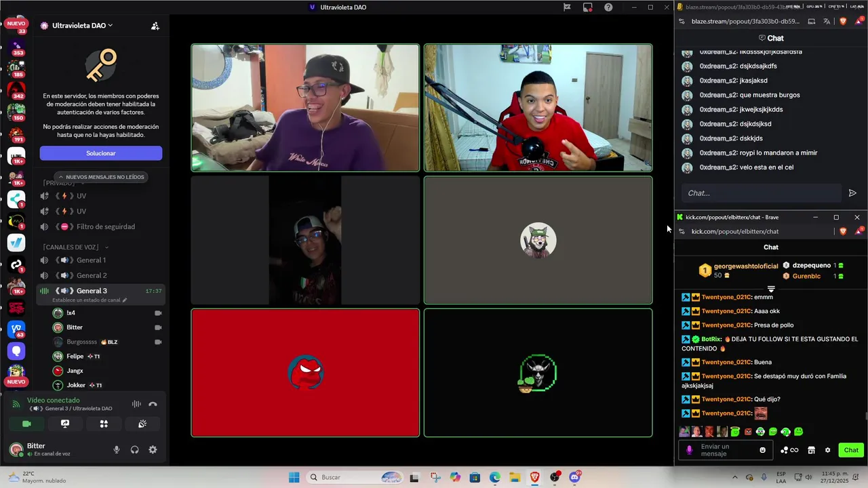Click the invite members icon
Image resolution: width=868 pixels, height=488 pixels.
pos(155,26)
